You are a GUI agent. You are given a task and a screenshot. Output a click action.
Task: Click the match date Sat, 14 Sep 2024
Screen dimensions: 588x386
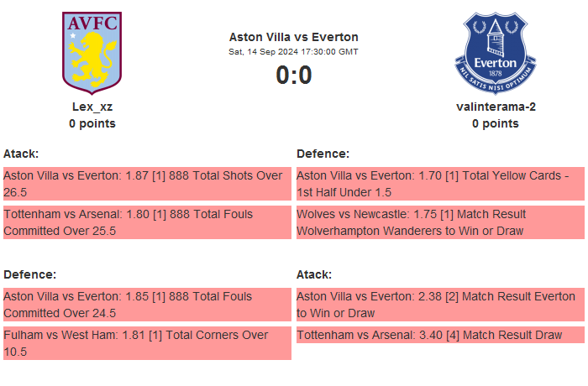click(293, 52)
